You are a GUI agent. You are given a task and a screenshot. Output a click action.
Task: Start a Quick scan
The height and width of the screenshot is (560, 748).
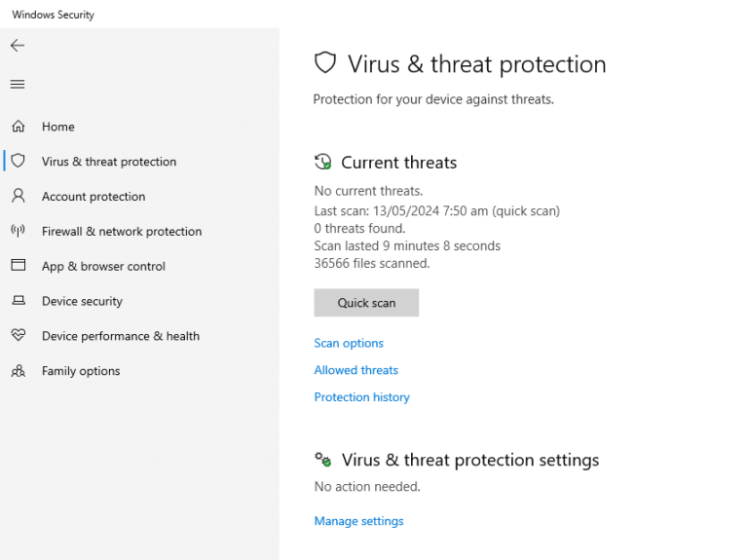click(366, 303)
